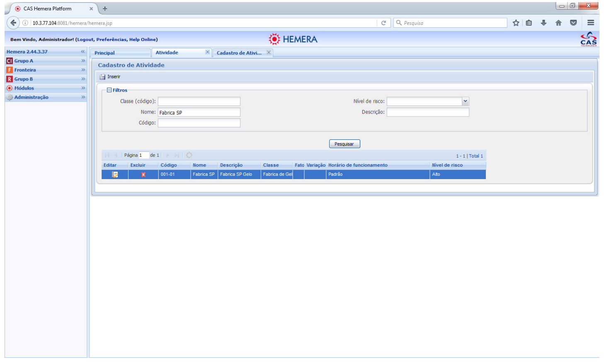The height and width of the screenshot is (364, 609).
Task: Click the Logout link
Action: [x=85, y=40]
